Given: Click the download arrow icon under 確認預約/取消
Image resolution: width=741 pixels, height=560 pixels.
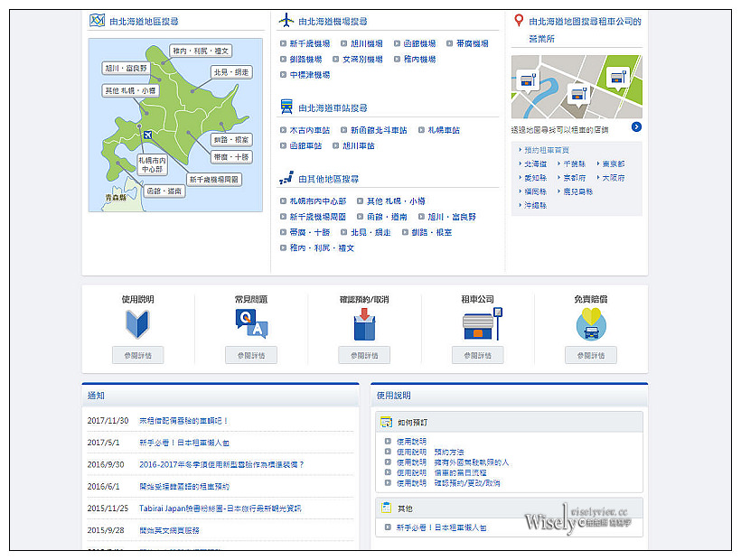Looking at the screenshot, I should pos(363,324).
